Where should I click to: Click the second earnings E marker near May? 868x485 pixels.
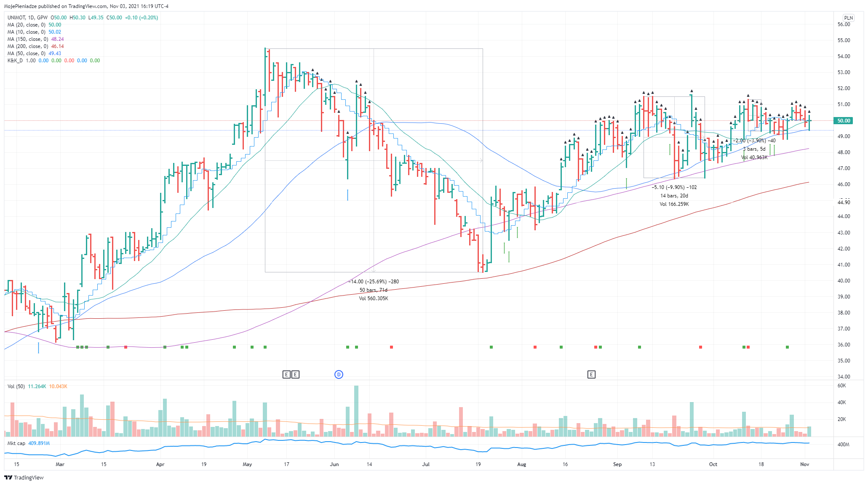coord(295,374)
